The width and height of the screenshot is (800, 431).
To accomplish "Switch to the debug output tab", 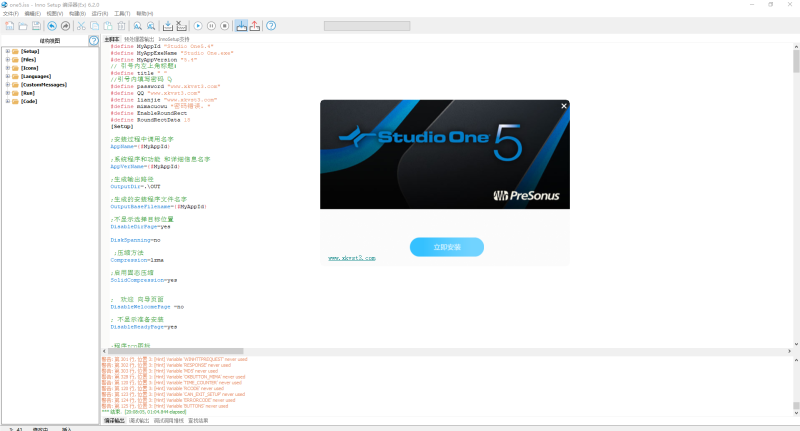I will (x=139, y=421).
